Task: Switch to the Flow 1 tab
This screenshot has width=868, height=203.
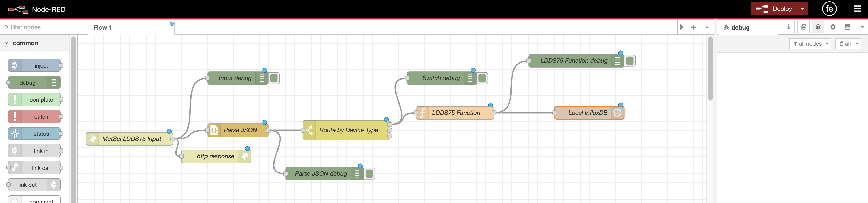Action: (131, 28)
